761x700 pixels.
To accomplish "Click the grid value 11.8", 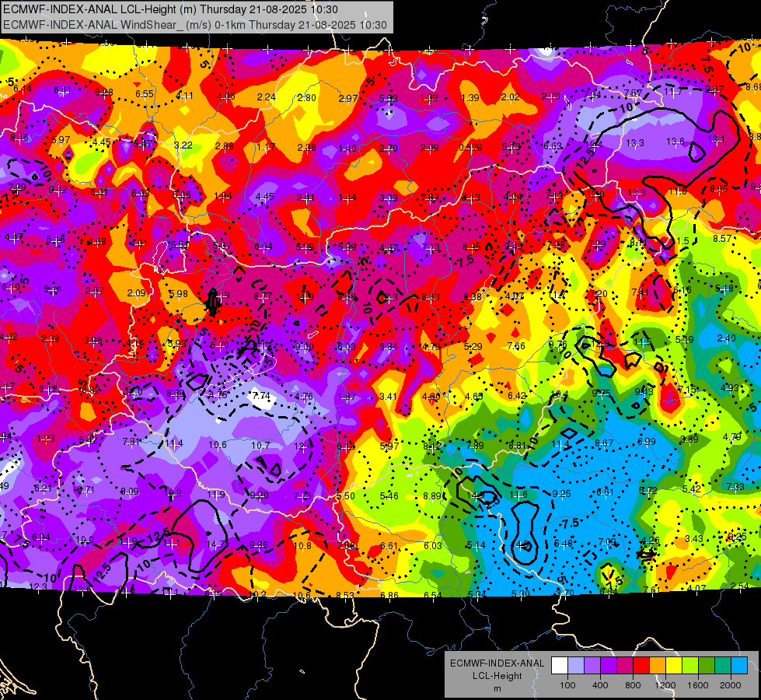I will [x=678, y=191].
